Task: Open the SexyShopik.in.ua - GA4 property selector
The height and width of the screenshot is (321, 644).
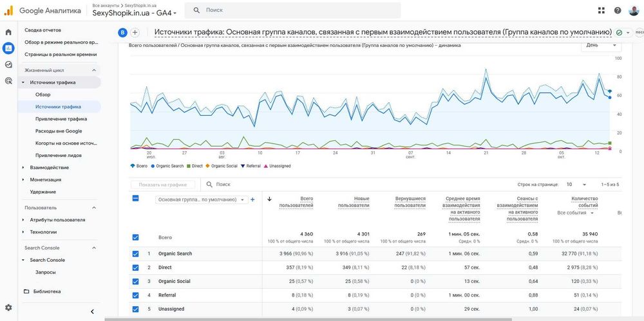Action: pos(135,13)
